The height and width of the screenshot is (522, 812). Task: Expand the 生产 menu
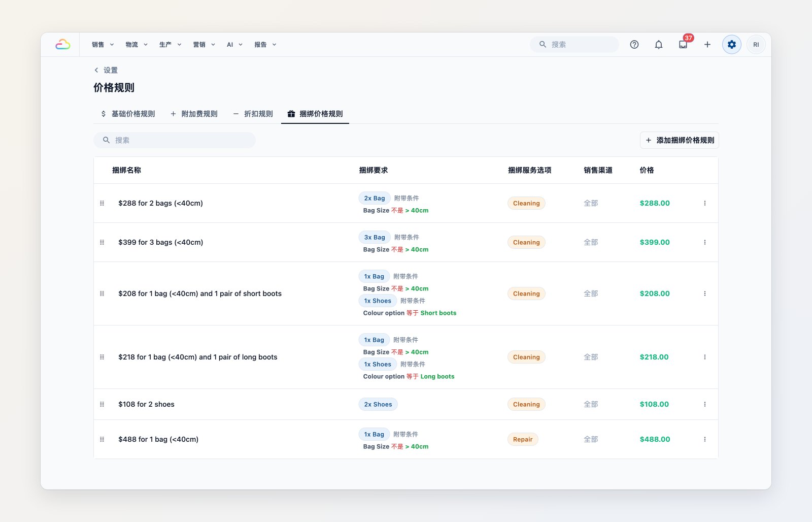[x=170, y=45]
